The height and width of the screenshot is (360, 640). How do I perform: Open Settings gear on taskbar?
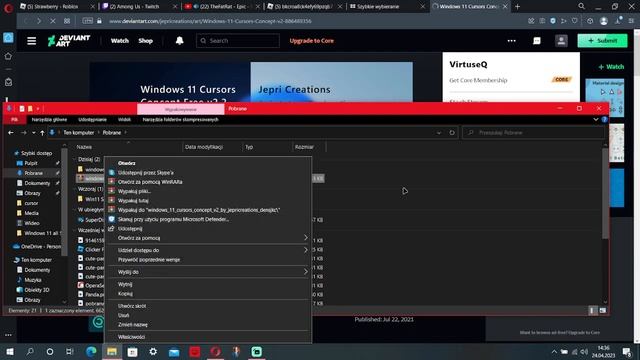(x=153, y=351)
